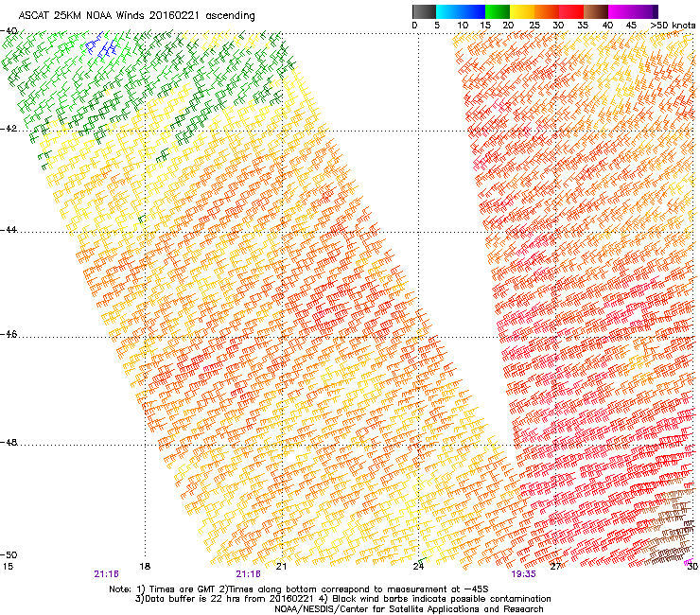
Task: Select the "20" label under the color bar
Action: tap(508, 26)
